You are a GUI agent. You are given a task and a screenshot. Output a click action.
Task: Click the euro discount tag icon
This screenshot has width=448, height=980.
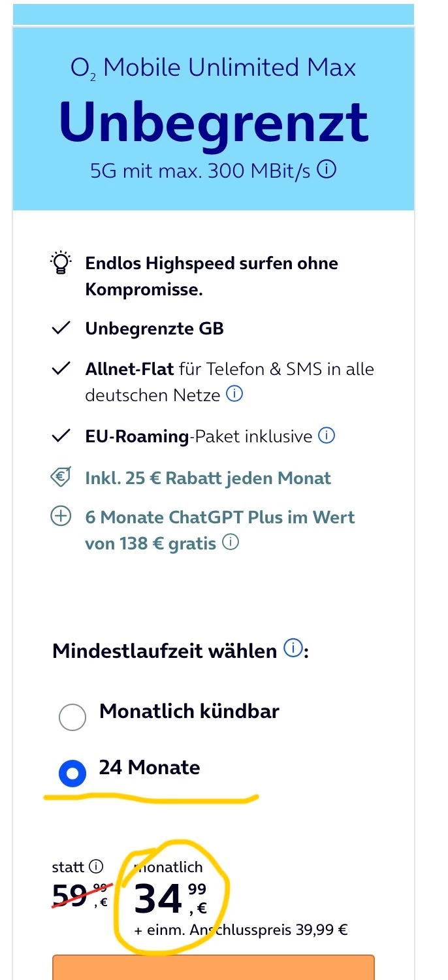[61, 478]
